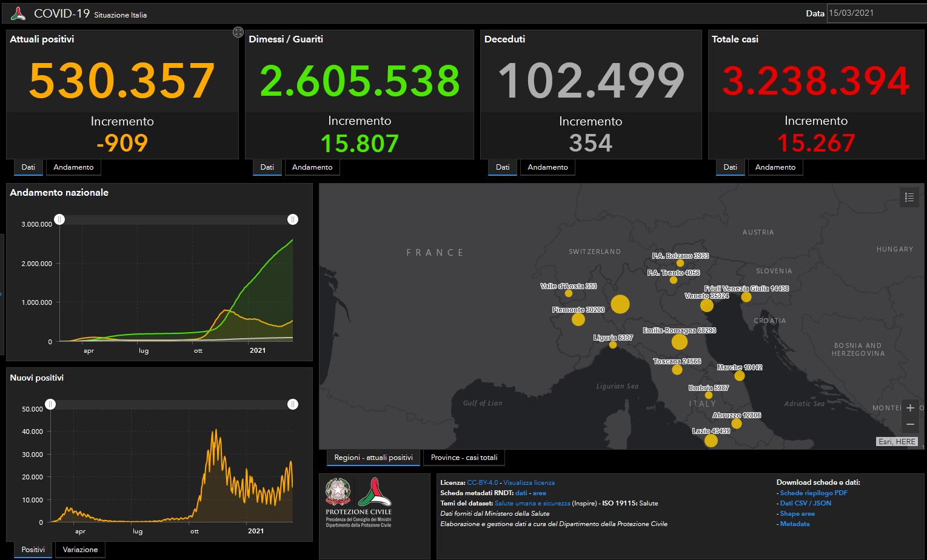
Task: Click right range handle of Nuovi positivi chart
Action: tap(293, 404)
